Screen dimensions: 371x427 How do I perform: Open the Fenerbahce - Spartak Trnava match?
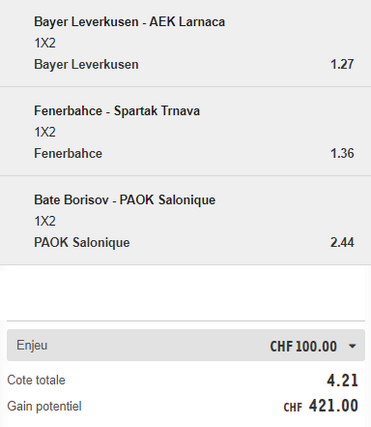[117, 111]
